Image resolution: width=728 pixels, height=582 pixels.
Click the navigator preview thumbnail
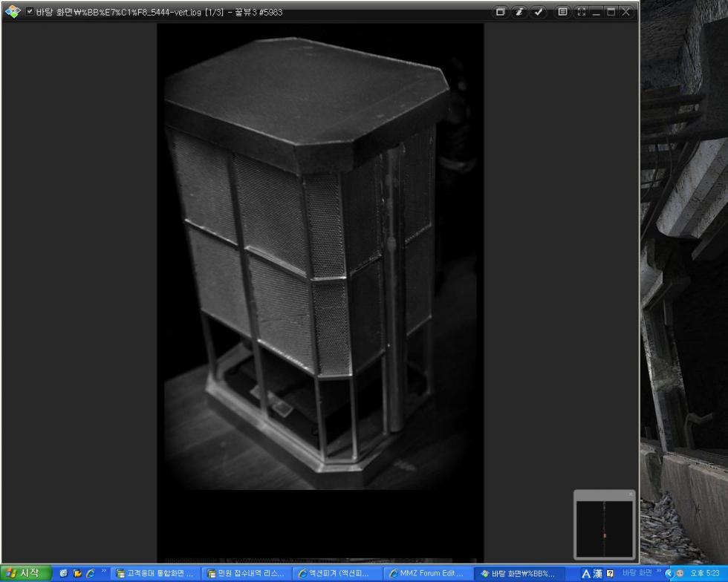[605, 529]
